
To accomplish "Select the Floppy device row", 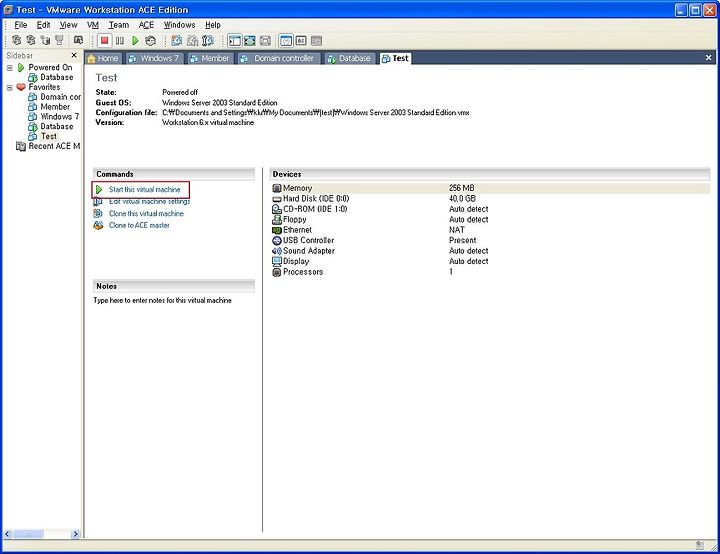I will tap(490, 220).
